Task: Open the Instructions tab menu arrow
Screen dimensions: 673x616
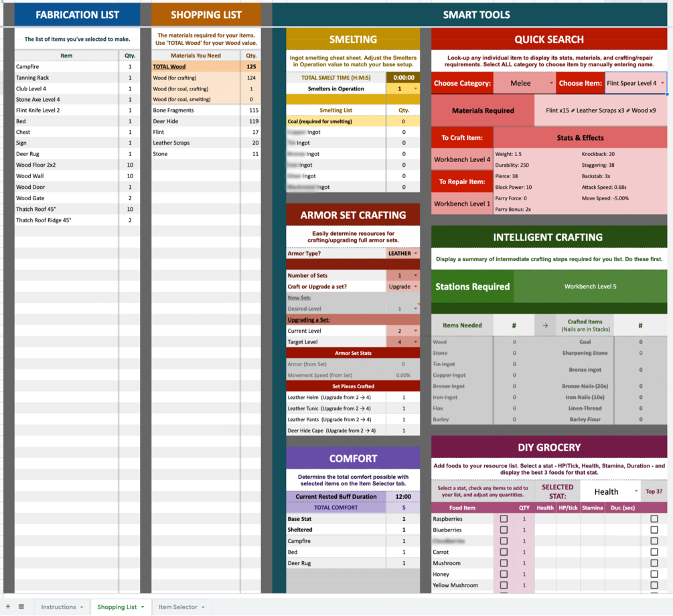Action: 82,607
